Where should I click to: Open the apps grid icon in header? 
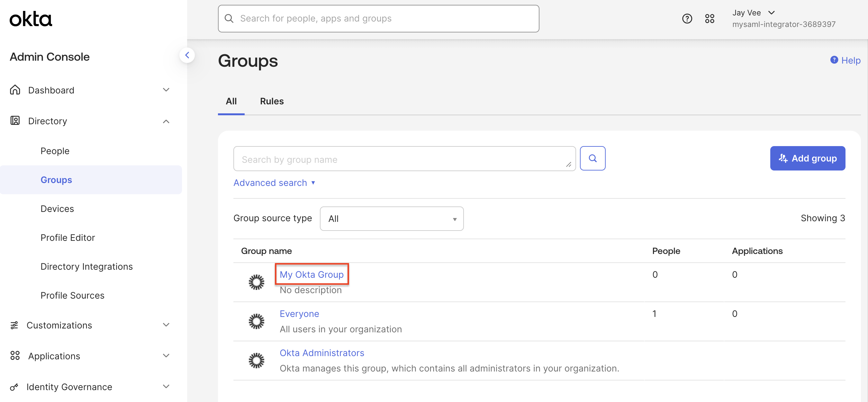710,19
